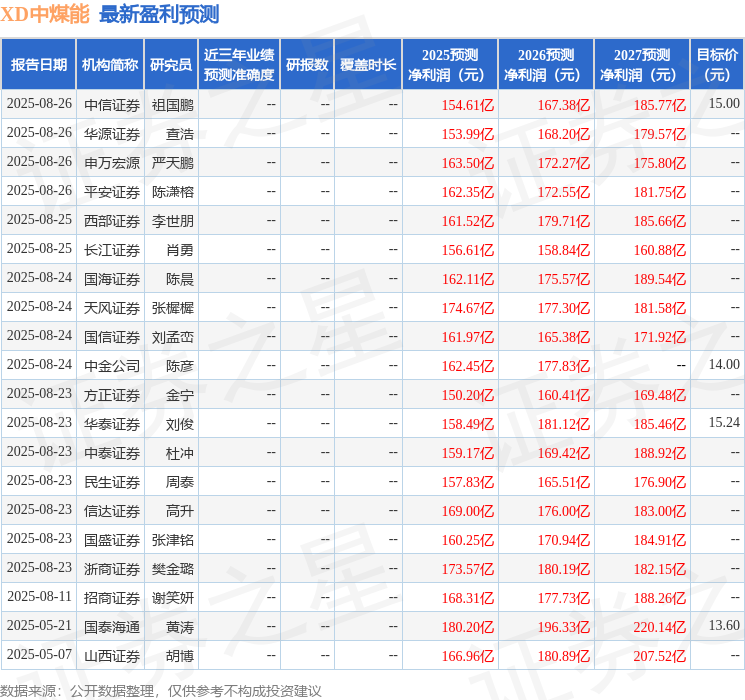Click researcher name 肖勇
745x700 pixels.
click(180, 250)
